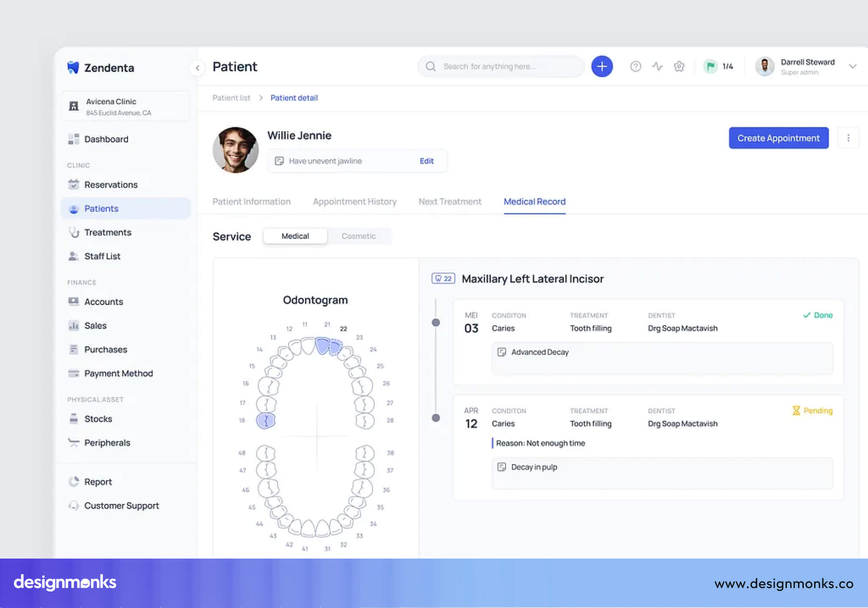Click tooth 16 on the odontogram
This screenshot has width=868, height=608.
click(269, 386)
